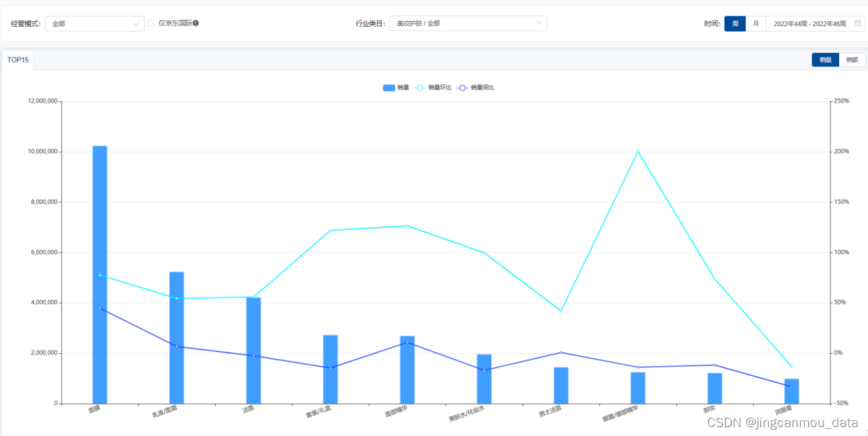Switch time granularity to 周
Screen dimensions: 868x436
click(734, 24)
